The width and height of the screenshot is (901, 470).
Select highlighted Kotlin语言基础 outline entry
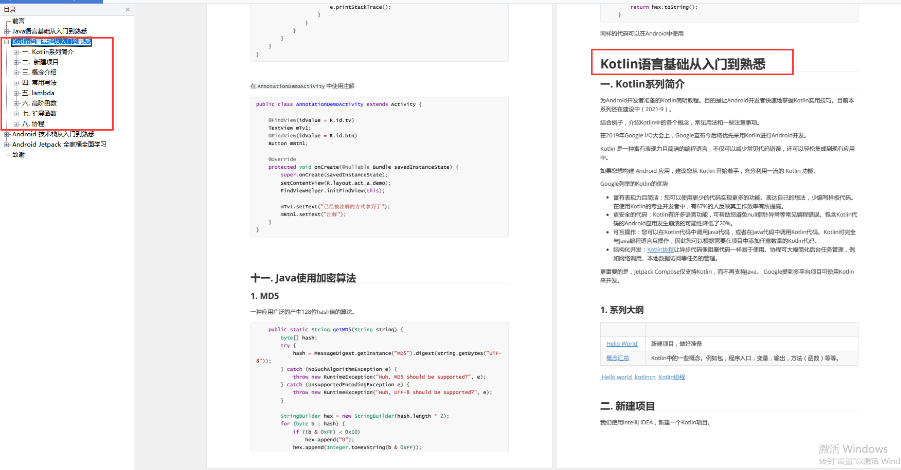point(52,41)
